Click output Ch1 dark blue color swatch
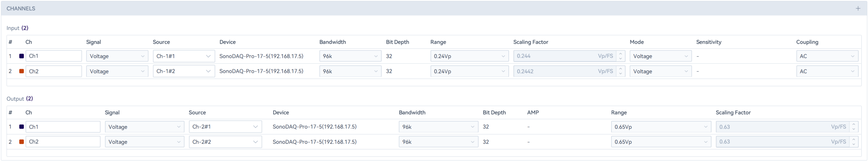The image size is (868, 161). click(x=21, y=127)
